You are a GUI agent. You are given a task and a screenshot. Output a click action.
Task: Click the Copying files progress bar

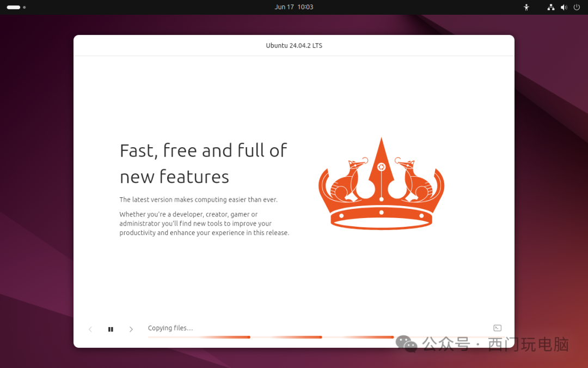(x=324, y=337)
